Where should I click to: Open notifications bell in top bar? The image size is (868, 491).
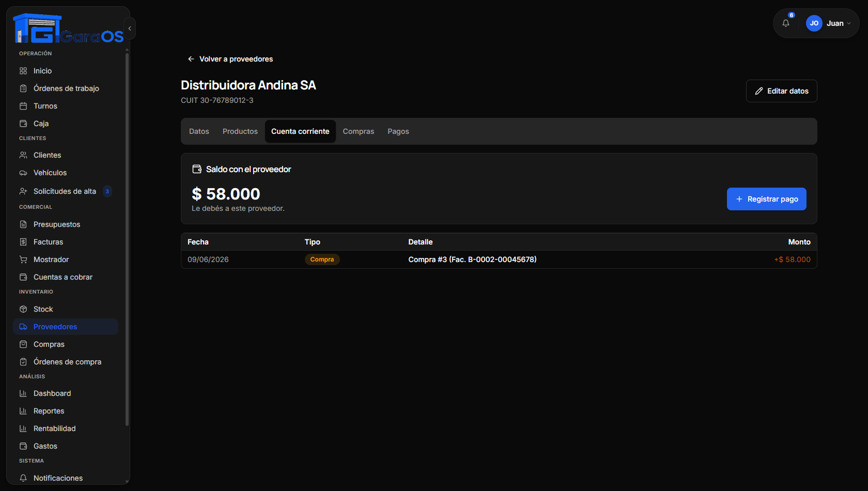coord(786,23)
